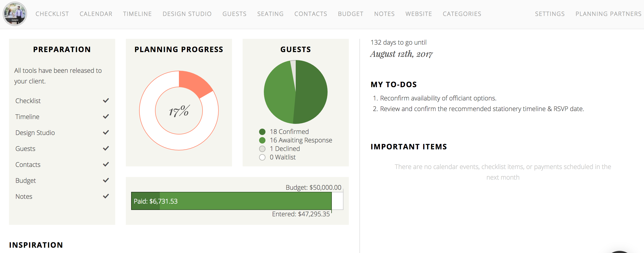Toggle the Budget released checkmark
Image resolution: width=644 pixels, height=253 pixels.
coord(106,180)
